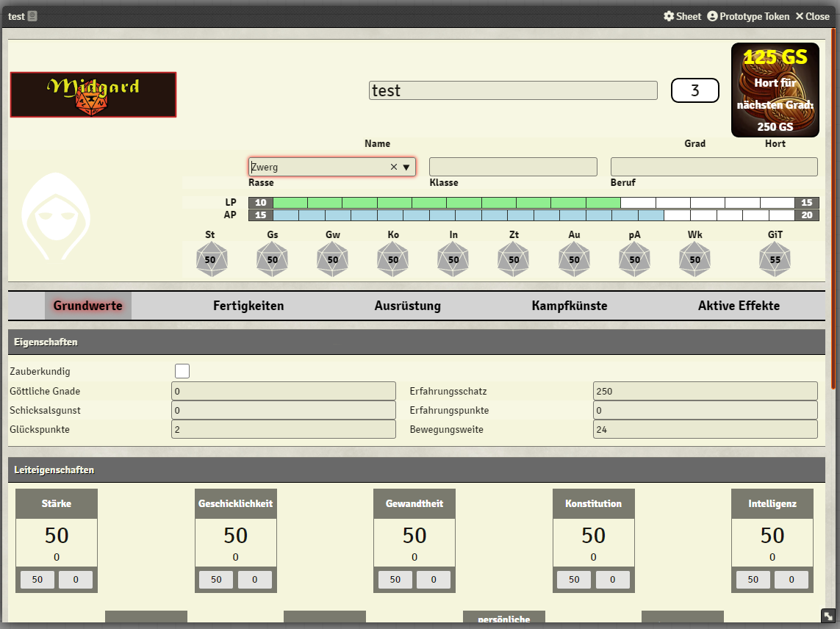Open the Fertigkeiten tab
840x629 pixels.
coord(248,306)
